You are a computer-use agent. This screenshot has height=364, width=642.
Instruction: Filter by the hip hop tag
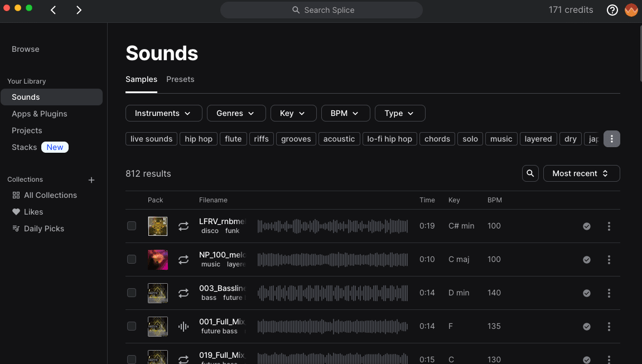199,139
